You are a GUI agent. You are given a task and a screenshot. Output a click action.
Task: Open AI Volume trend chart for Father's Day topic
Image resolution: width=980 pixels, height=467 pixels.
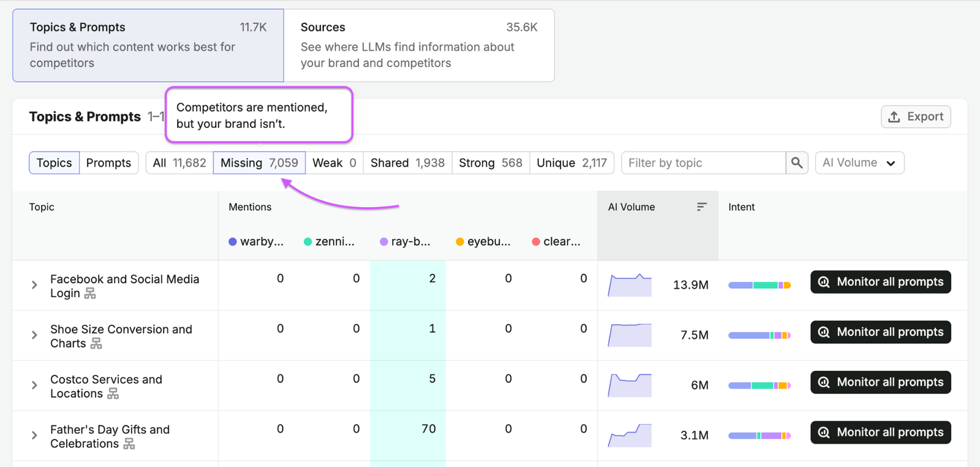pyautogui.click(x=630, y=436)
